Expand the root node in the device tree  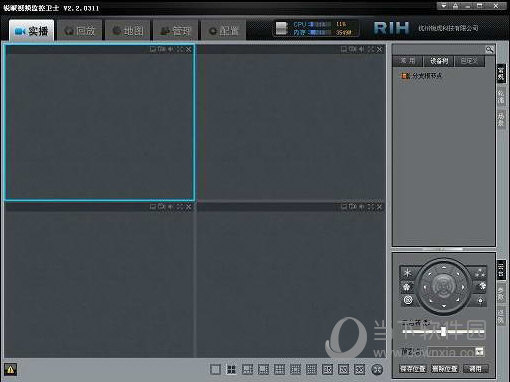[x=404, y=76]
